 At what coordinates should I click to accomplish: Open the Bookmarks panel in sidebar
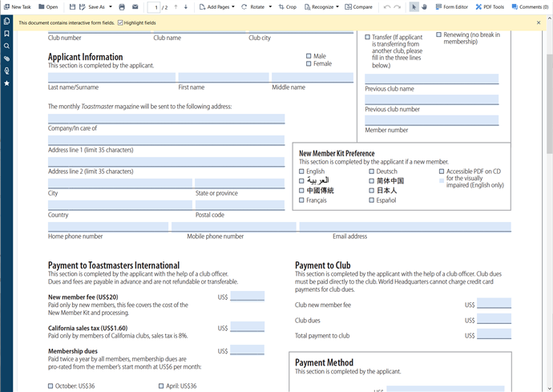[6, 34]
